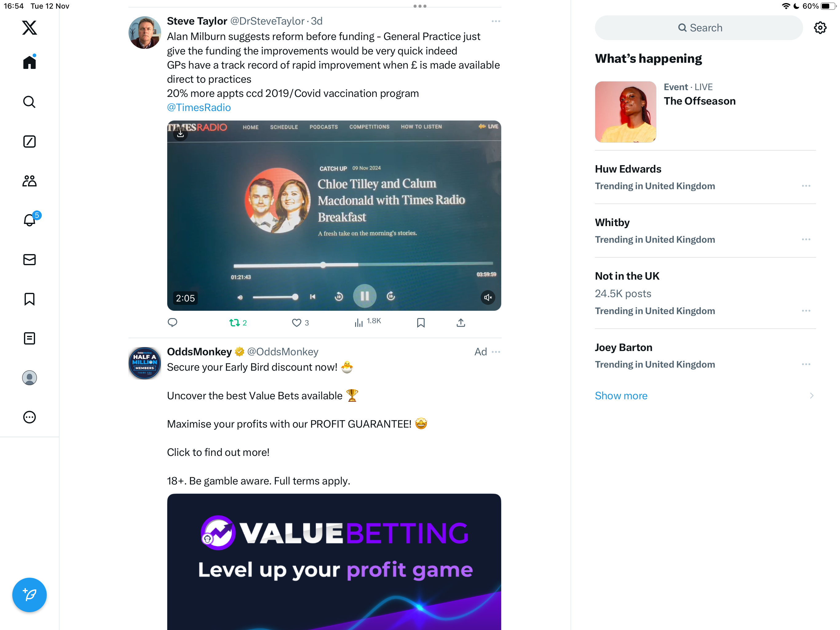840x630 pixels.
Task: Bookmark Steve Taylor's post
Action: tap(420, 323)
